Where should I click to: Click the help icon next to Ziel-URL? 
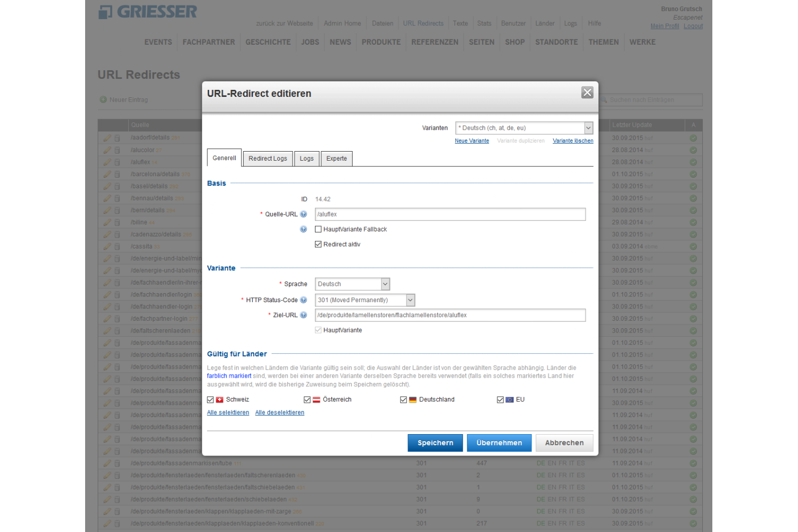(x=303, y=315)
